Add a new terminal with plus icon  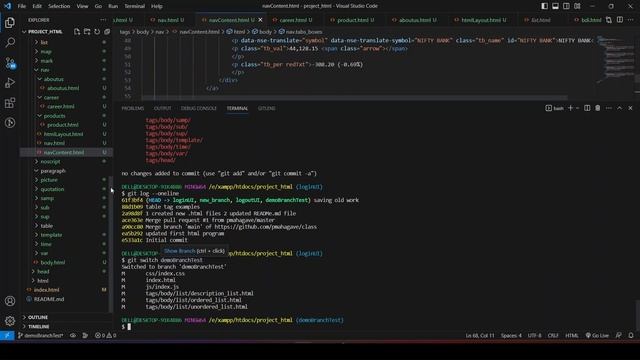pyautogui.click(x=571, y=108)
